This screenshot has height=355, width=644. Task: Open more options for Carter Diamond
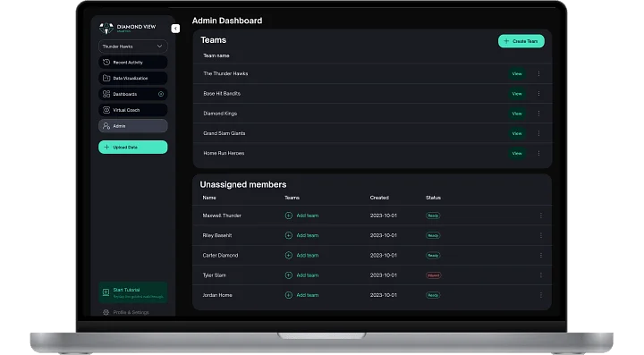click(x=541, y=255)
